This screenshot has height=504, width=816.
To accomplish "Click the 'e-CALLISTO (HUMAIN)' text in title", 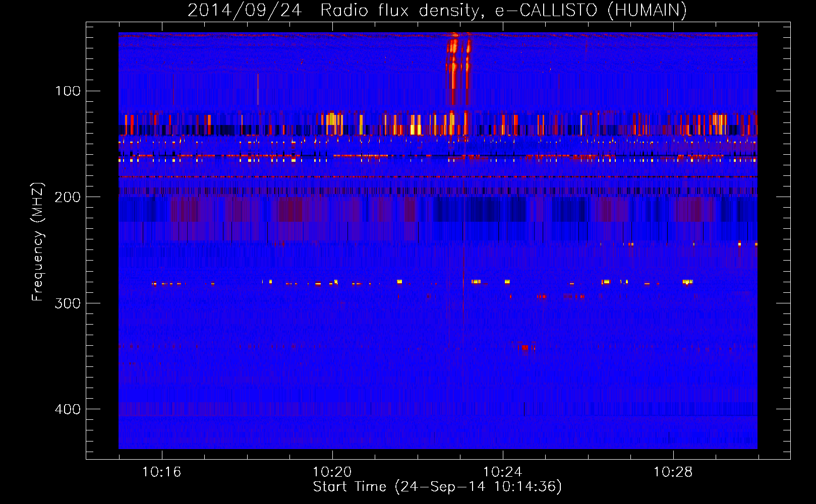I will [591, 10].
